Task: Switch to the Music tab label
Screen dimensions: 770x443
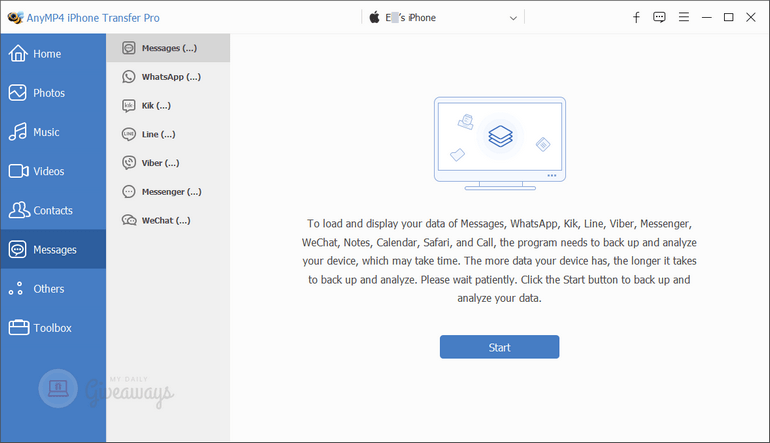Action: click(x=46, y=132)
